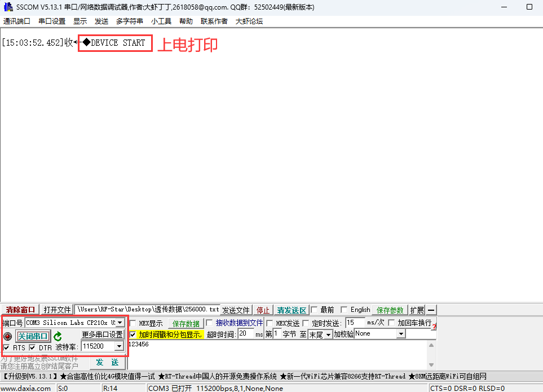
Task: Click the 第 byte start field showing 1
Action: tap(277, 334)
